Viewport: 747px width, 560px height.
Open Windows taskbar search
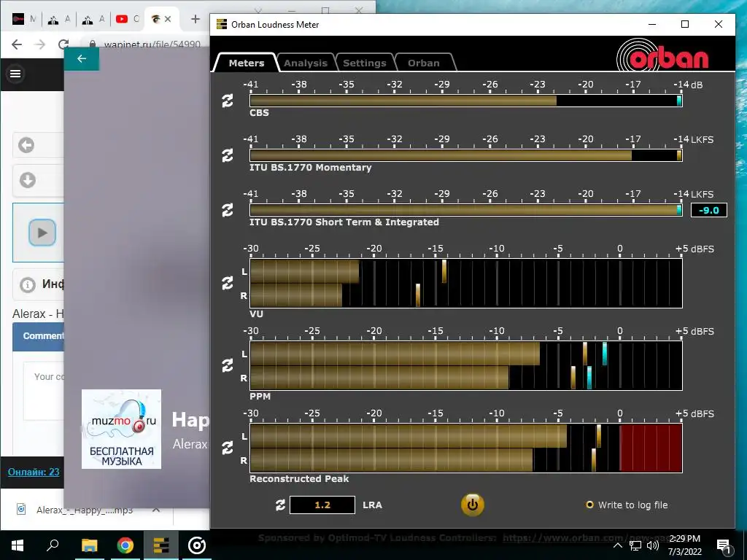(53, 545)
